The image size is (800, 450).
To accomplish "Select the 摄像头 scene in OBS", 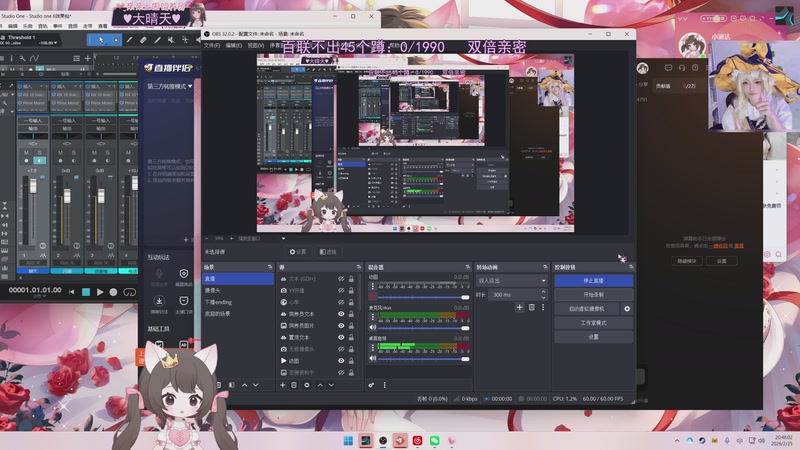I will 238,290.
